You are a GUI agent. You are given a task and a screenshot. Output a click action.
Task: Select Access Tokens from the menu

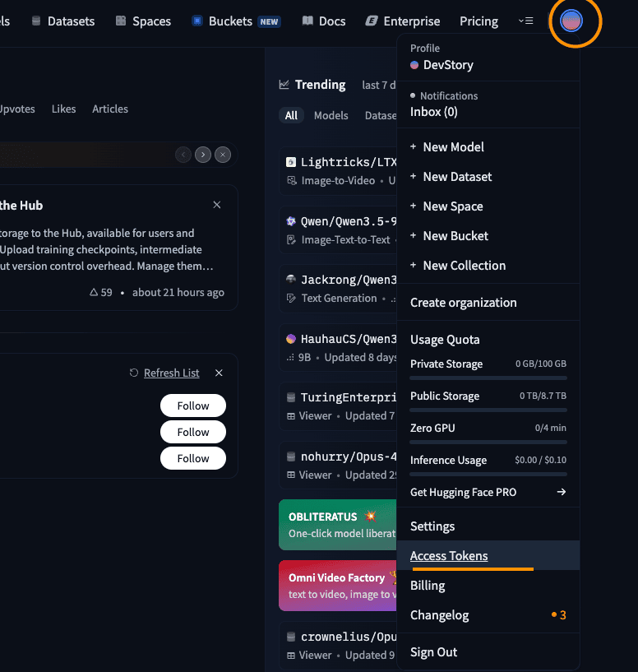449,556
